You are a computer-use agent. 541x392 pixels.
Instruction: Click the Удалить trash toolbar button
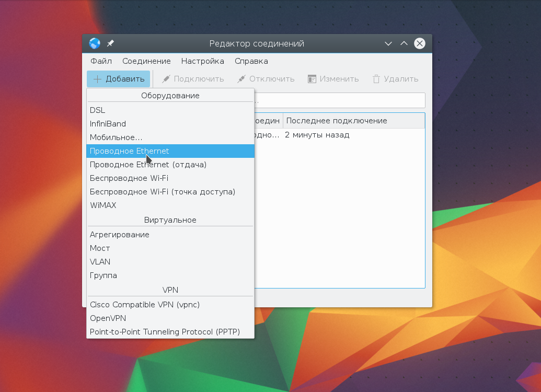[x=395, y=79]
